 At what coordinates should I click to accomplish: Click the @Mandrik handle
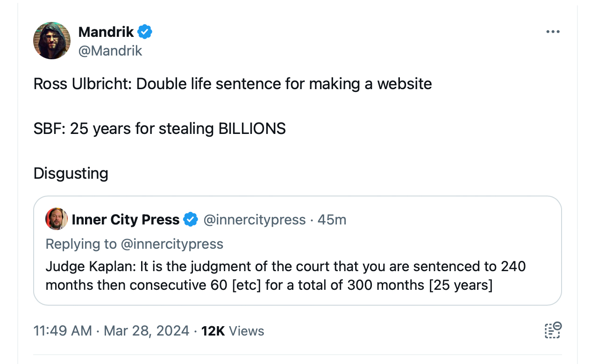pyautogui.click(x=110, y=50)
